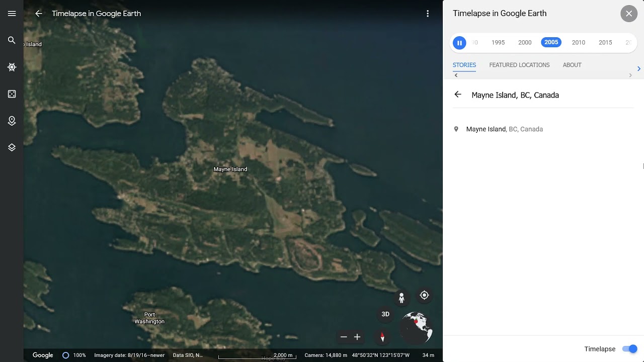
Task: Toggle the Timelapse switch off
Action: (x=629, y=349)
